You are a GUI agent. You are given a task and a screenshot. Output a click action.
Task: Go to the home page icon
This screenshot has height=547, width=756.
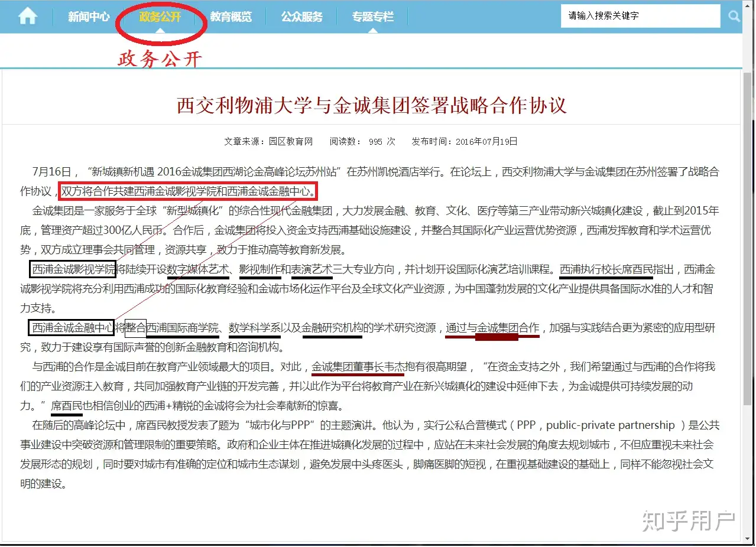[27, 17]
